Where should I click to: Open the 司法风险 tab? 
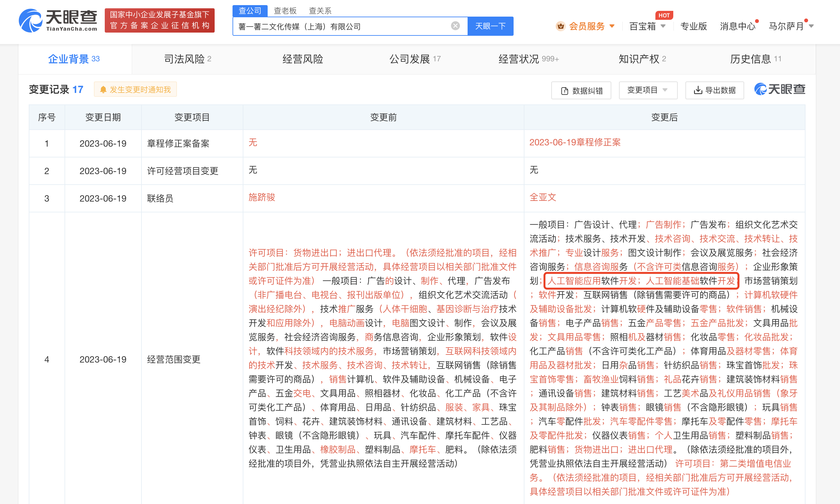(188, 59)
